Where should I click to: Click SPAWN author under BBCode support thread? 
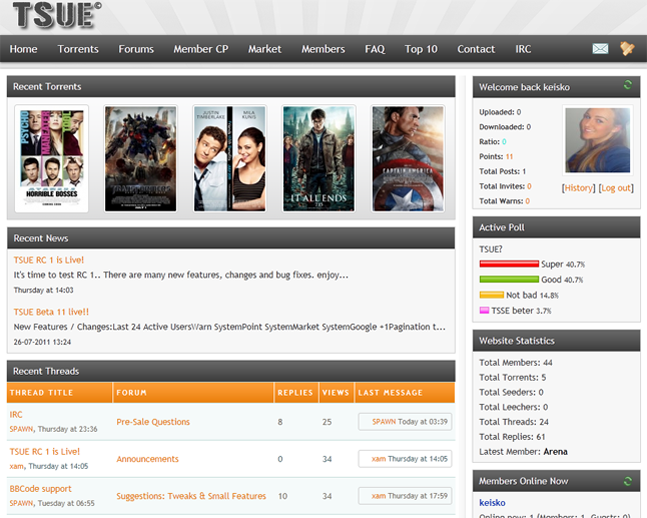pyautogui.click(x=21, y=504)
